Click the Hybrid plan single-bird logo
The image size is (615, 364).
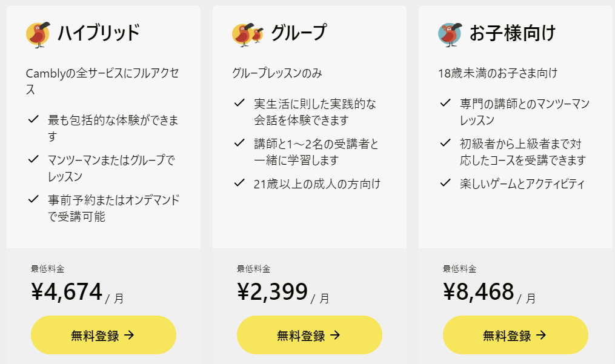click(38, 35)
